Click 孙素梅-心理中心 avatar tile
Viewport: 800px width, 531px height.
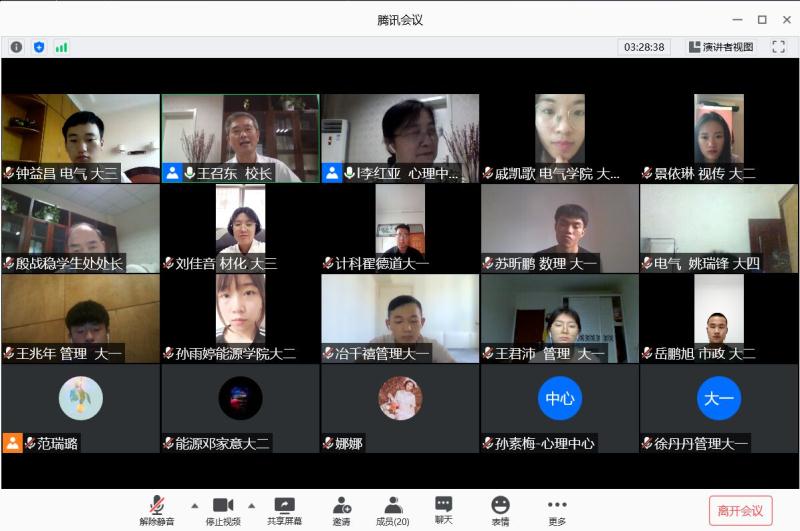pos(559,400)
